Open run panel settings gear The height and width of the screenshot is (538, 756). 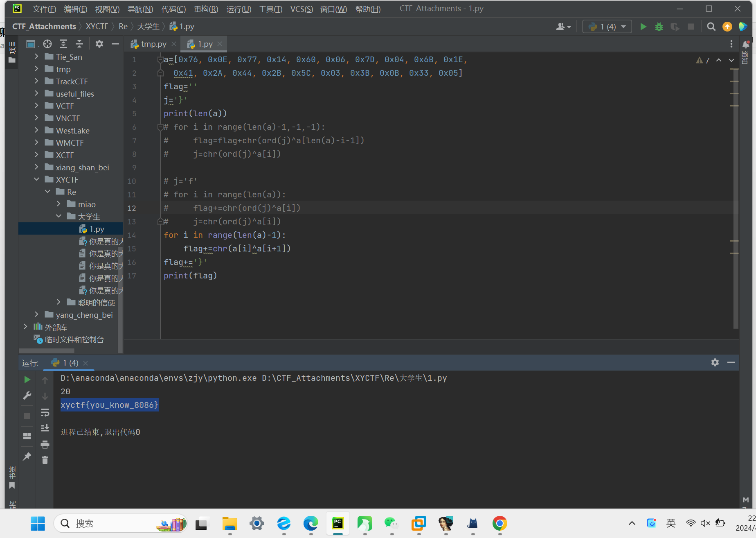point(715,362)
